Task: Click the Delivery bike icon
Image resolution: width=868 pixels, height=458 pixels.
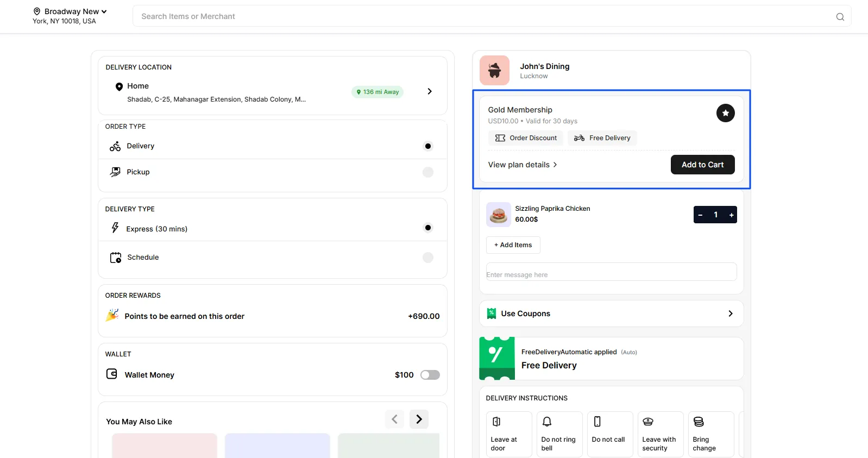Action: [x=115, y=146]
